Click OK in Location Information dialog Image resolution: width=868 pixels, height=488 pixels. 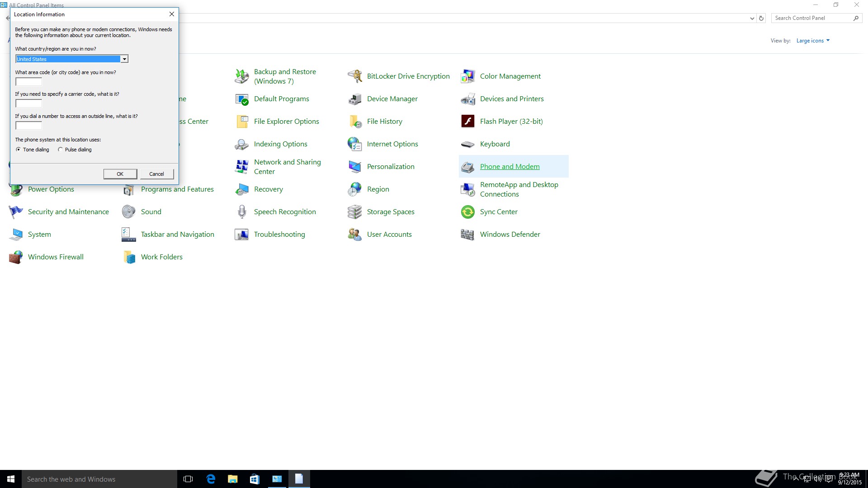click(x=120, y=174)
